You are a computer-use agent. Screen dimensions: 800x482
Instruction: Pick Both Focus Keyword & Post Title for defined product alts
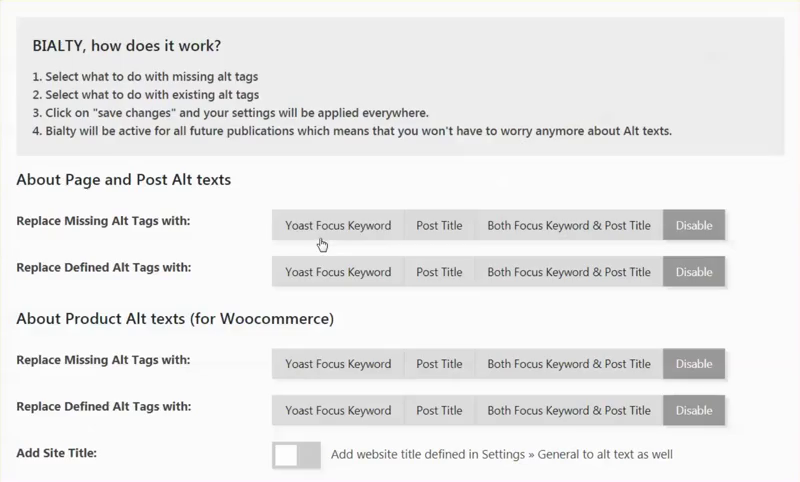(x=568, y=410)
